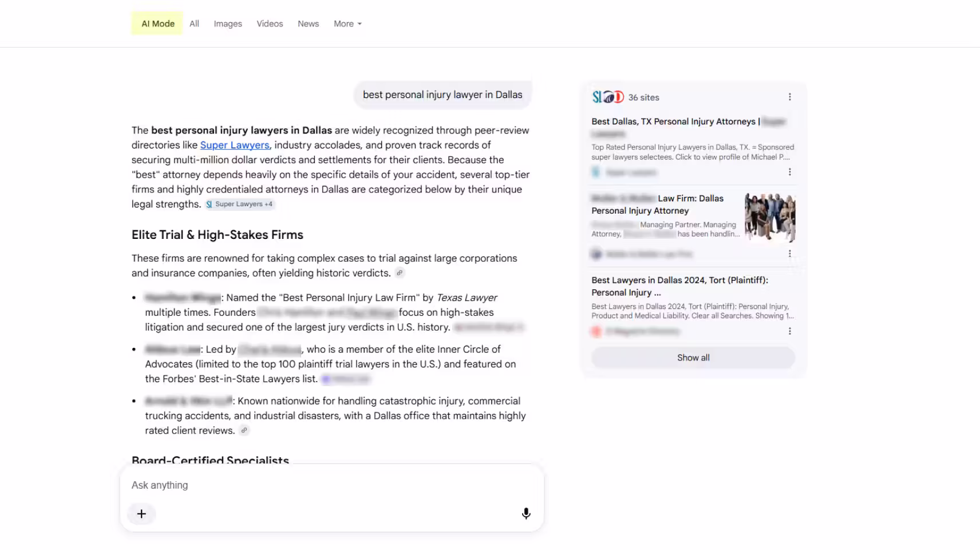Image resolution: width=980 pixels, height=550 pixels.
Task: Click the Elite Trial & High-Stakes Firms heading
Action: [218, 235]
